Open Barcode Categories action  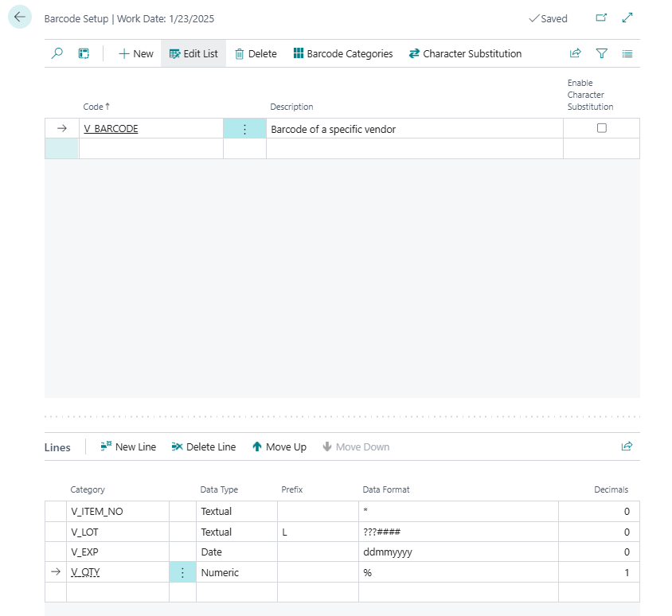tap(343, 53)
